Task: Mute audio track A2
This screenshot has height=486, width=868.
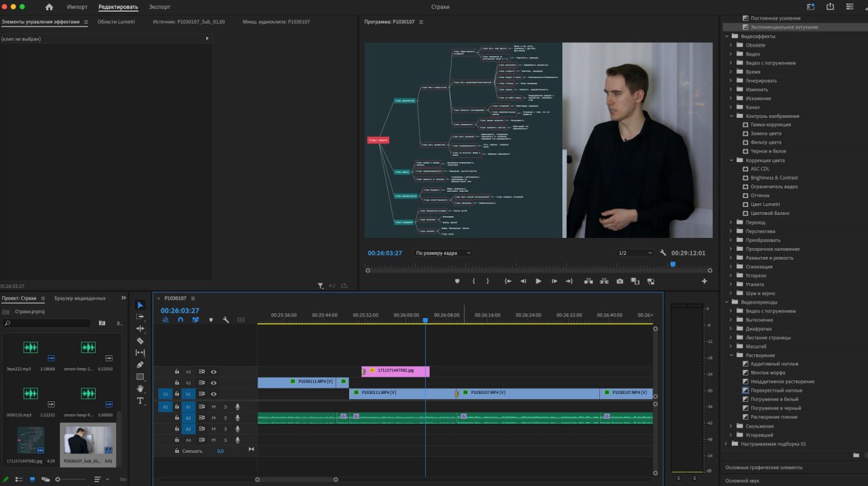Action: pyautogui.click(x=213, y=418)
